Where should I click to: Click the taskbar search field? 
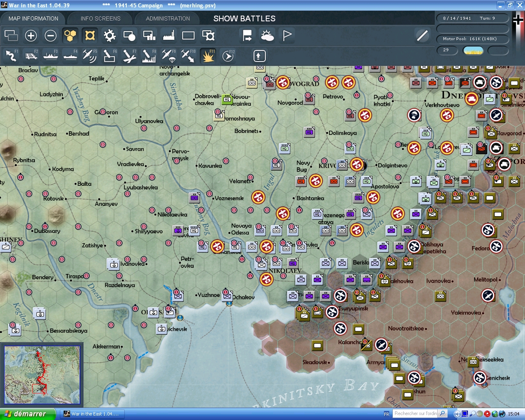point(415,413)
